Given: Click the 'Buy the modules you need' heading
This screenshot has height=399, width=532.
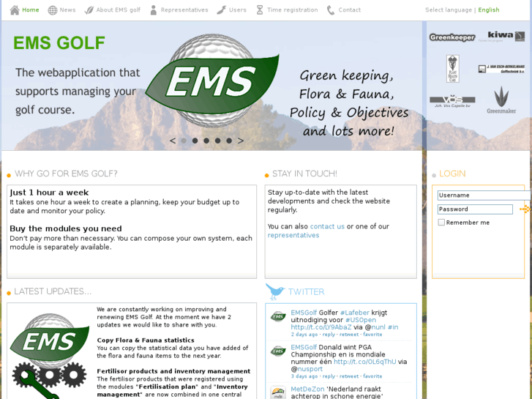Looking at the screenshot, I should (66, 228).
